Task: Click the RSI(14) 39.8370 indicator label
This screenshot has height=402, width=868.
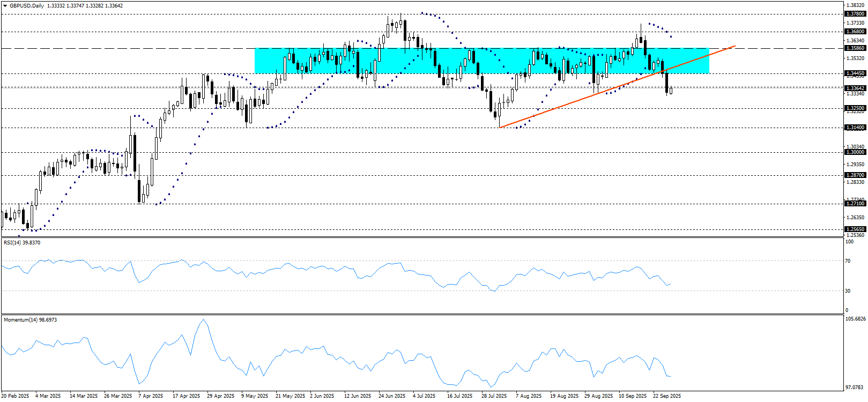Action: point(22,243)
